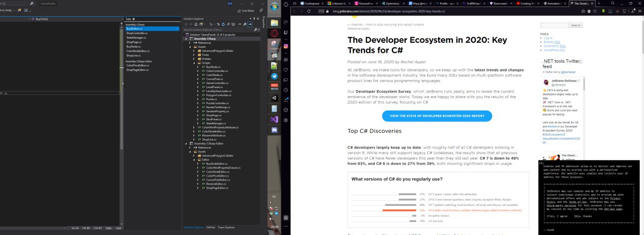Click the Properties wrench in Solution Explorer
The height and width of the screenshot is (235, 644).
(x=245, y=24)
